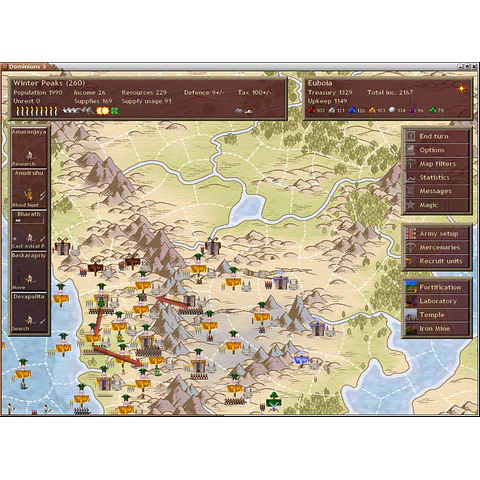This screenshot has height=480, width=480.
Task: Click the dominion candles row
Action: pyautogui.click(x=37, y=111)
